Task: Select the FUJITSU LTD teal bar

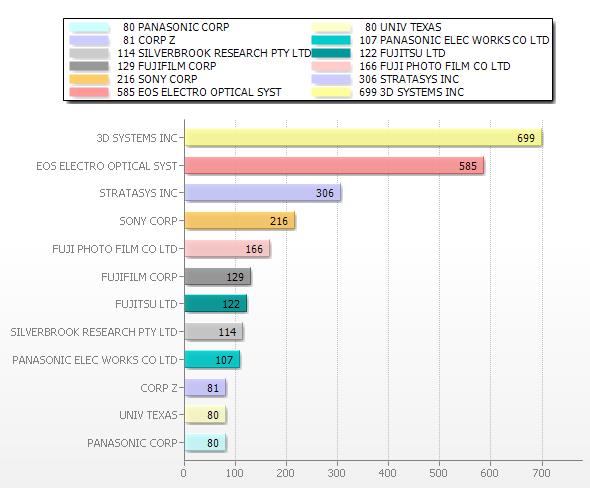Action: (216, 304)
